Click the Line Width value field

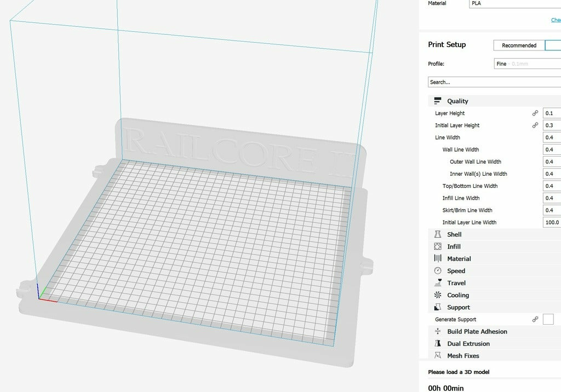tap(552, 137)
